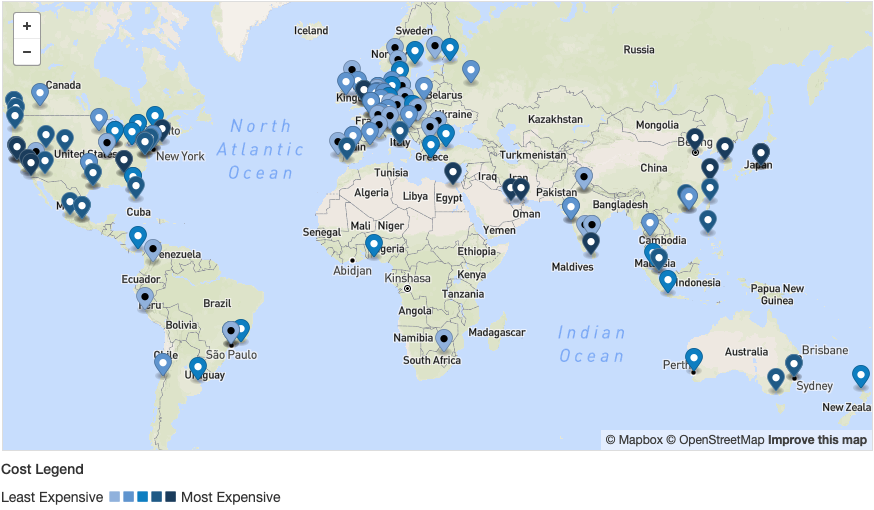Select the map pin in Uruguay
The width and height of the screenshot is (874, 510).
(x=198, y=367)
